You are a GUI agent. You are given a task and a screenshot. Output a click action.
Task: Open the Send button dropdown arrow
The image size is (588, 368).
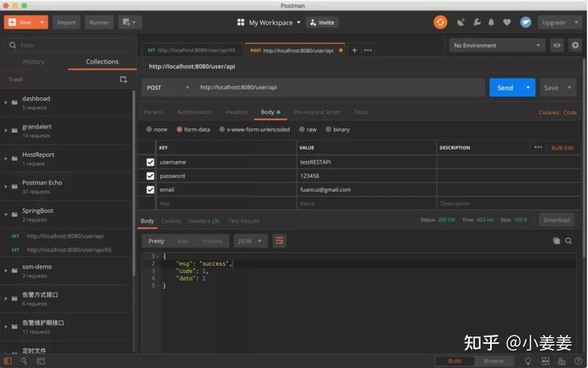tap(528, 88)
